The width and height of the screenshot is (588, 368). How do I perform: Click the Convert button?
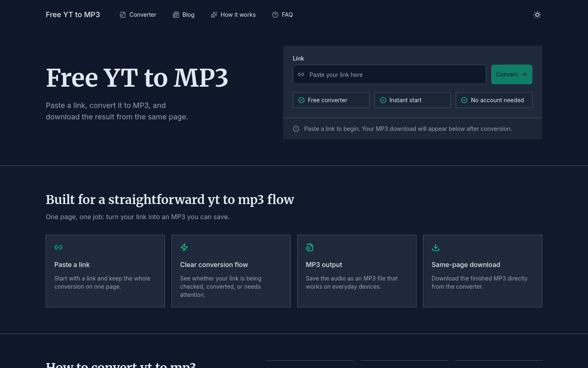point(512,74)
